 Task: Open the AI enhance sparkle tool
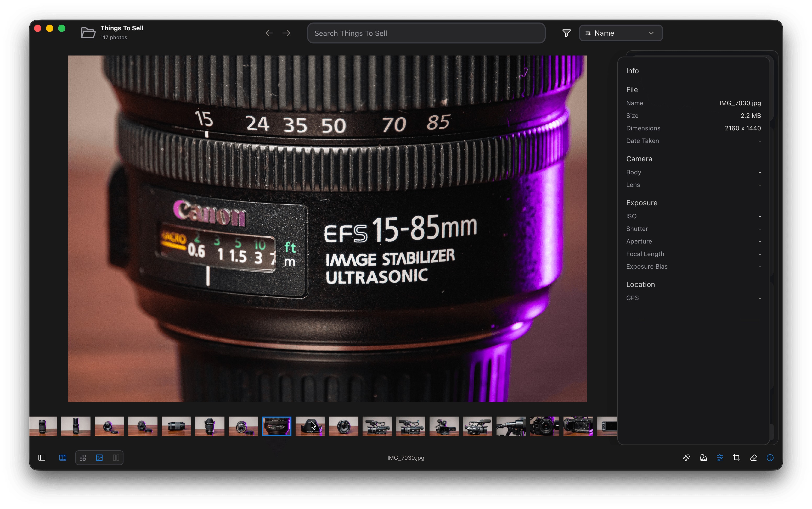click(687, 458)
